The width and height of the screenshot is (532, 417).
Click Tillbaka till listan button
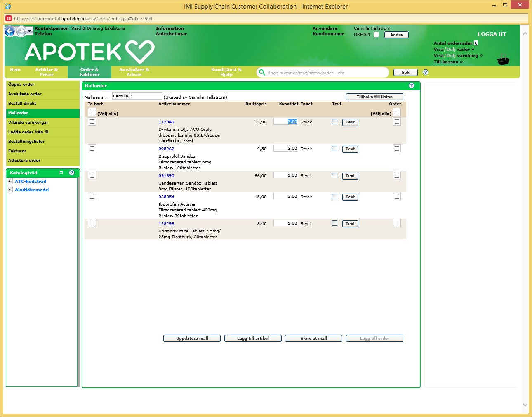pos(374,97)
